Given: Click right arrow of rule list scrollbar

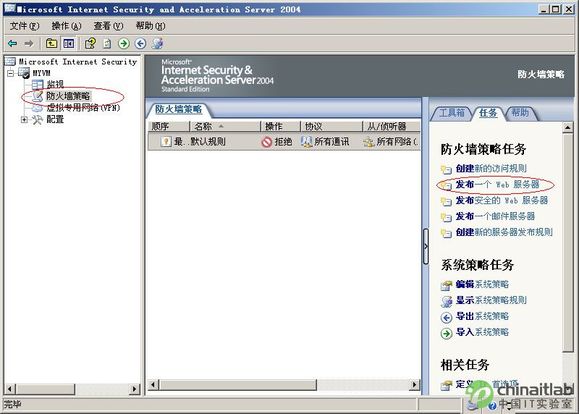Looking at the screenshot, I should click(415, 385).
